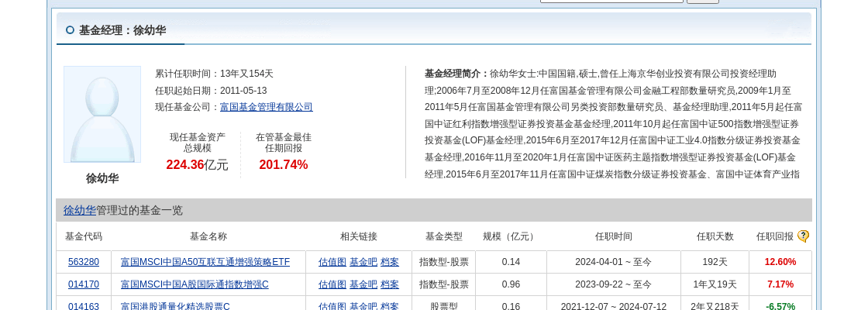This screenshot has height=310, width=868.
Task: Click the search input field at top
Action: 611,1
